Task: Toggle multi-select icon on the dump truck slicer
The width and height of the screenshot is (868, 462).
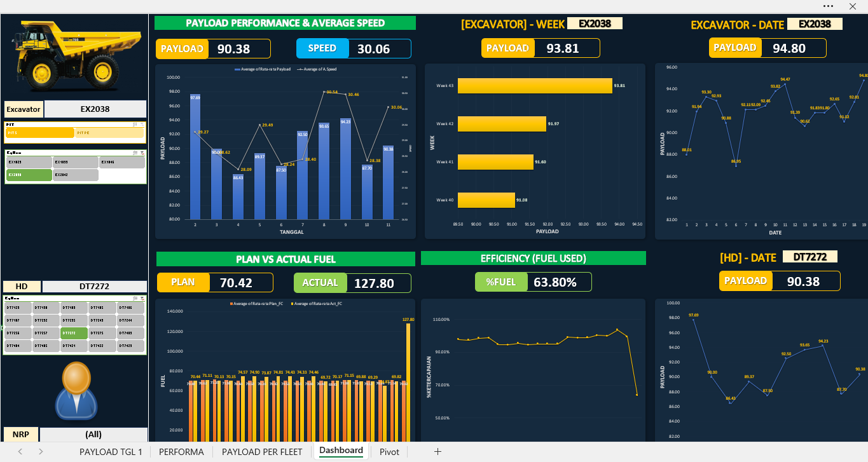Action: 135,297
